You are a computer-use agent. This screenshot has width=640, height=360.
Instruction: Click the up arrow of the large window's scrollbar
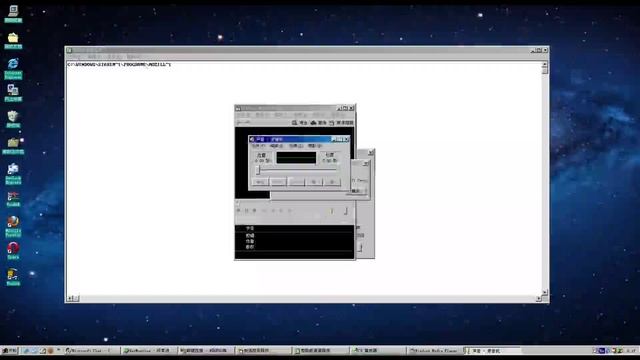click(544, 64)
